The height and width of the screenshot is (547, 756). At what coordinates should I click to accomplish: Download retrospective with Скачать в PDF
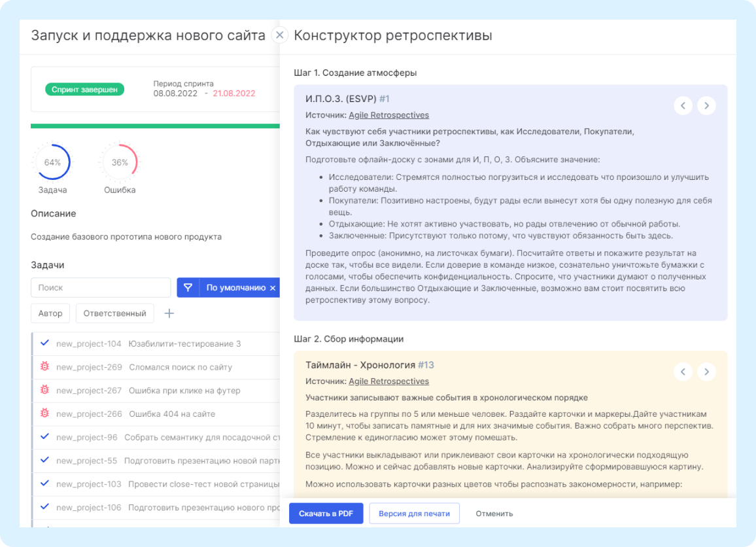(326, 514)
